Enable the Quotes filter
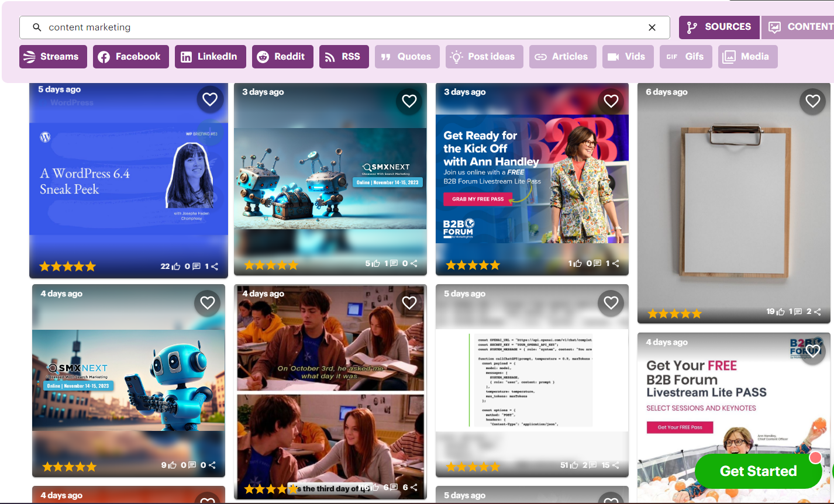 point(407,57)
